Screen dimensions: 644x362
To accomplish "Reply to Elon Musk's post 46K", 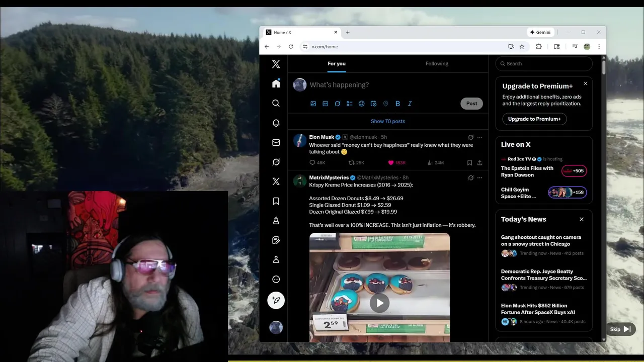I will tap(317, 163).
